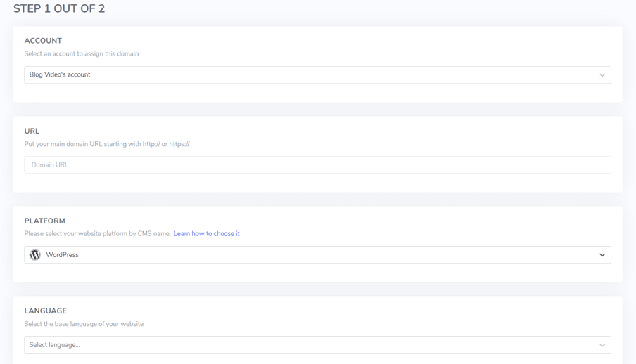
Task: Focus the Domain URL input field
Action: click(x=317, y=165)
